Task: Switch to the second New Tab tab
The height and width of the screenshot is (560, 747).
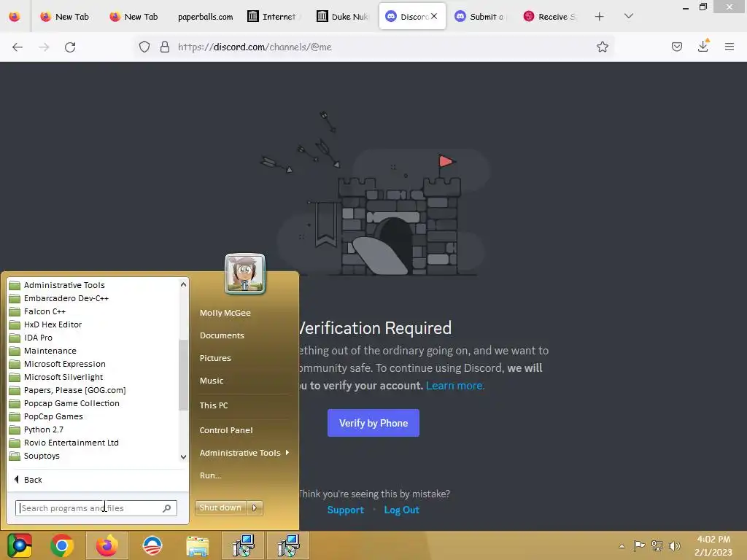Action: click(134, 17)
